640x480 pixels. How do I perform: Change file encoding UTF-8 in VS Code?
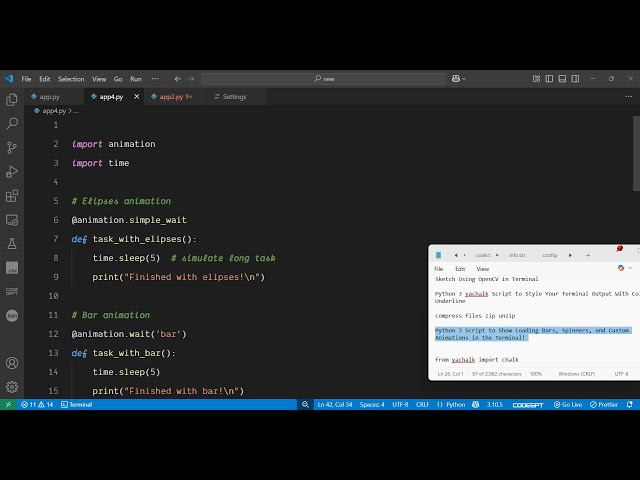tap(400, 404)
